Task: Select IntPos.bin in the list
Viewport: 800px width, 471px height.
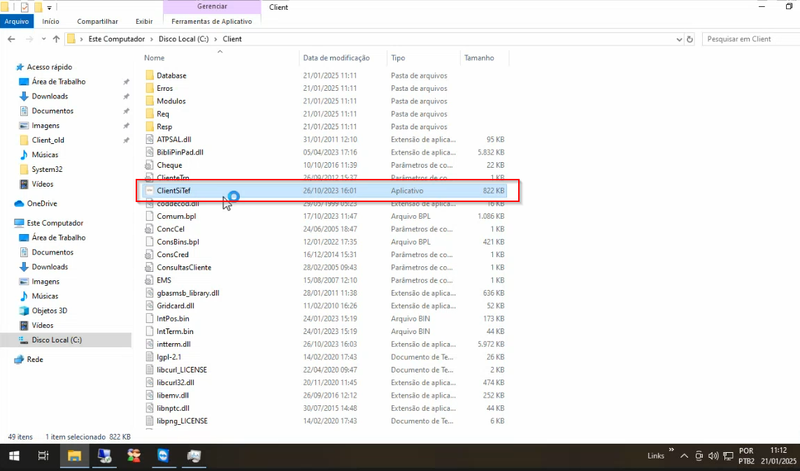Action: coord(173,318)
